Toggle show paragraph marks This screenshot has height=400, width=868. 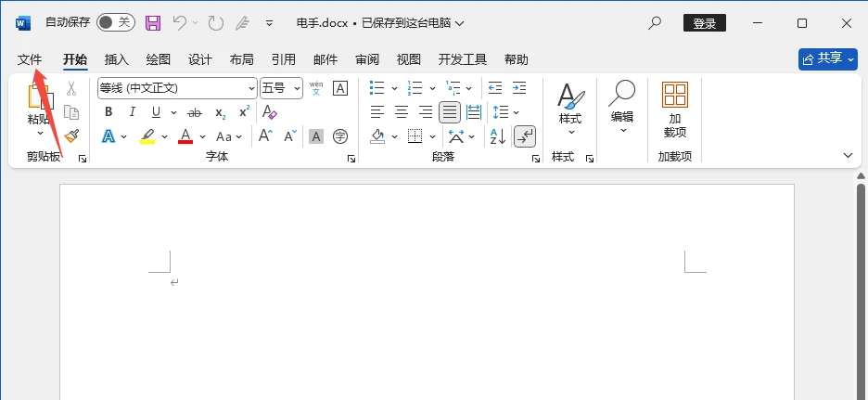tap(524, 136)
